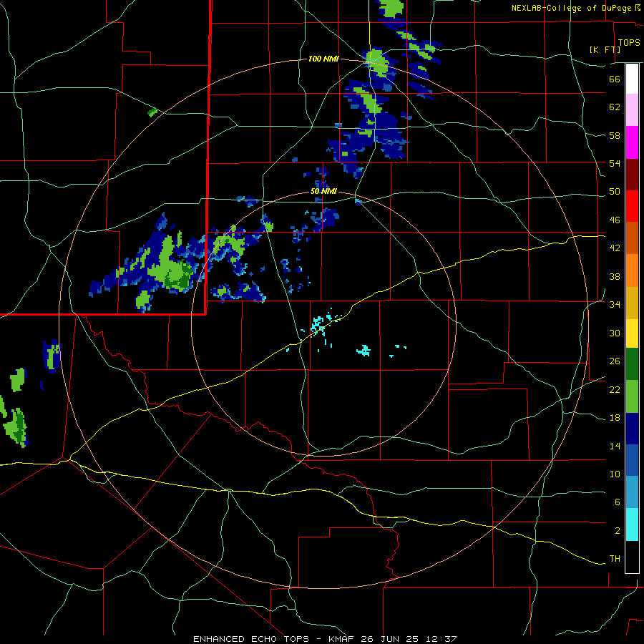Pick the cyan legend swatch
644x644 pixels.
pyautogui.click(x=632, y=525)
